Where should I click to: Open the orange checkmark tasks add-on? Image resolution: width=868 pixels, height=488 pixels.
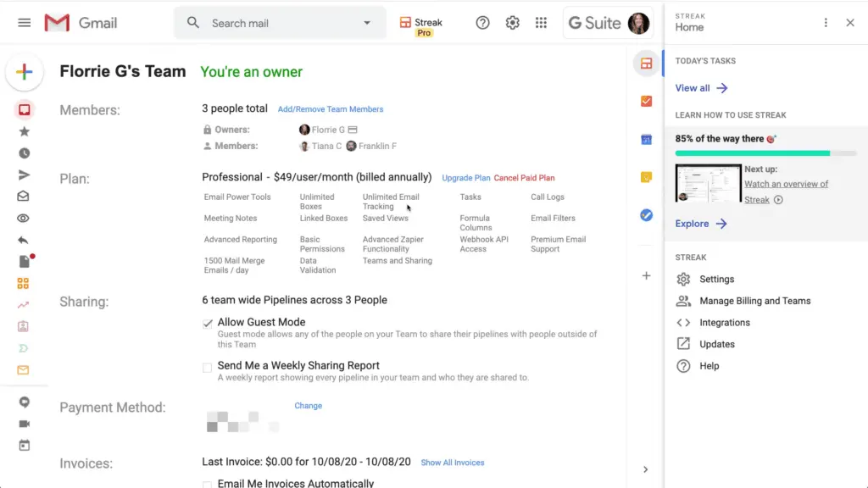click(x=646, y=102)
